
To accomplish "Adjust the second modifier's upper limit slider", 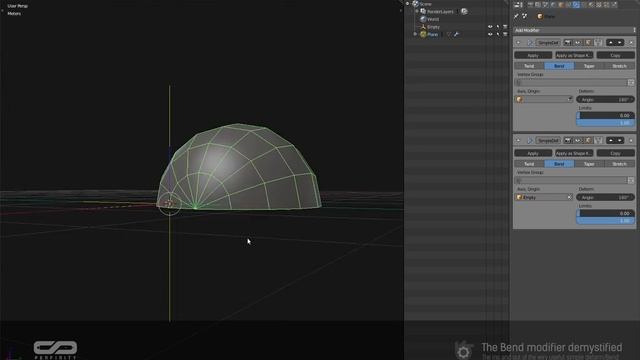I will pos(605,220).
